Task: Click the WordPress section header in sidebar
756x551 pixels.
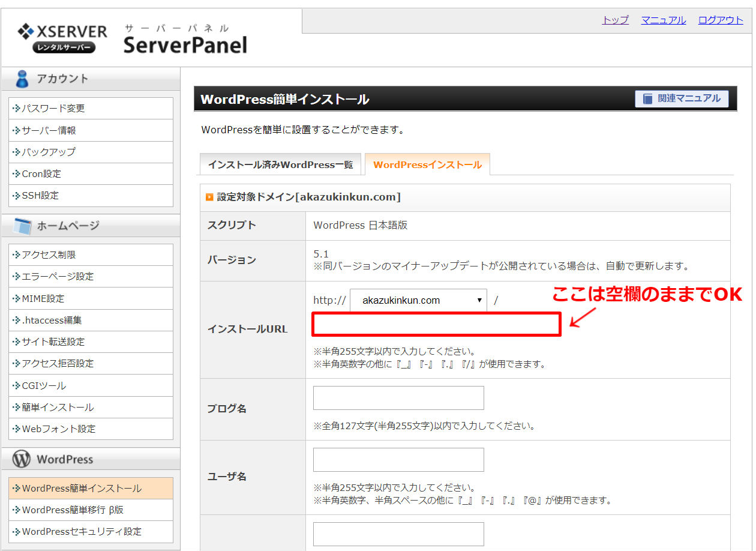Action: coord(91,459)
